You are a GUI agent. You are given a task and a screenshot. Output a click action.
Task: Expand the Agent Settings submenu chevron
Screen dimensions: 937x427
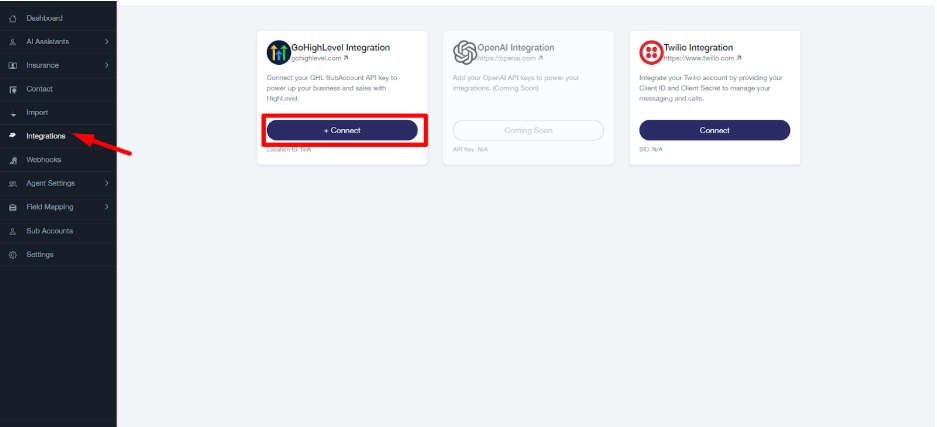coord(106,183)
